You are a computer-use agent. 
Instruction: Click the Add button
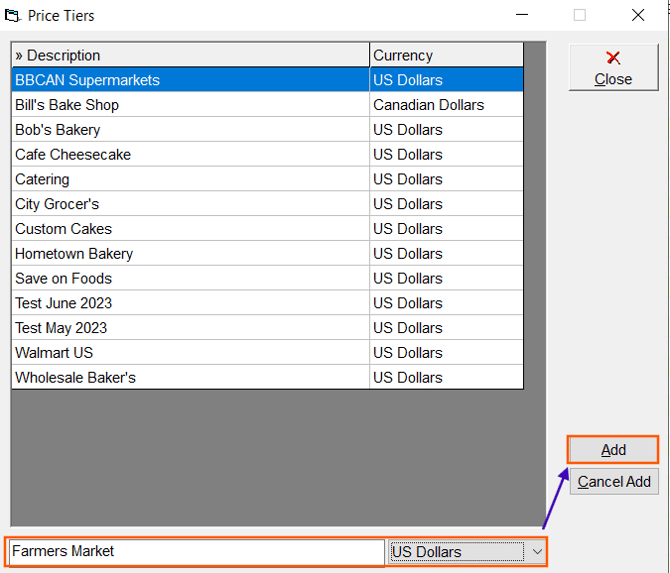pyautogui.click(x=613, y=450)
